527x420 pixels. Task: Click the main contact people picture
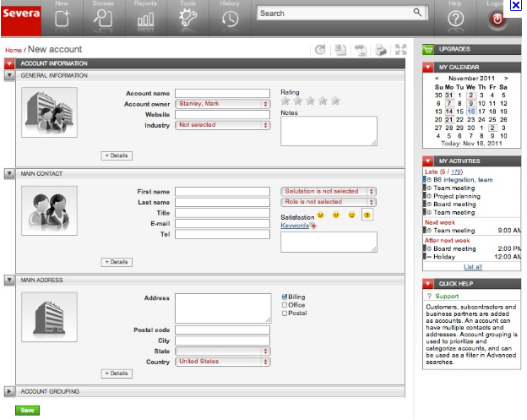[x=49, y=210]
